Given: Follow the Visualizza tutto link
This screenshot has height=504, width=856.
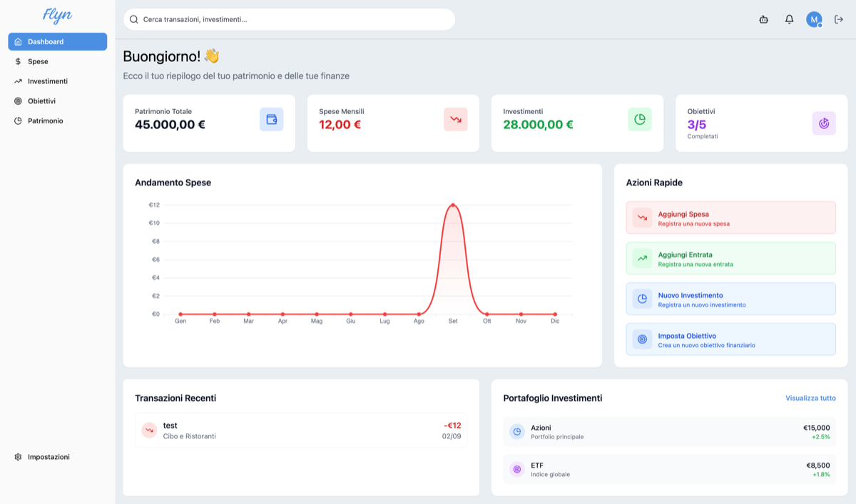Looking at the screenshot, I should click(x=810, y=398).
